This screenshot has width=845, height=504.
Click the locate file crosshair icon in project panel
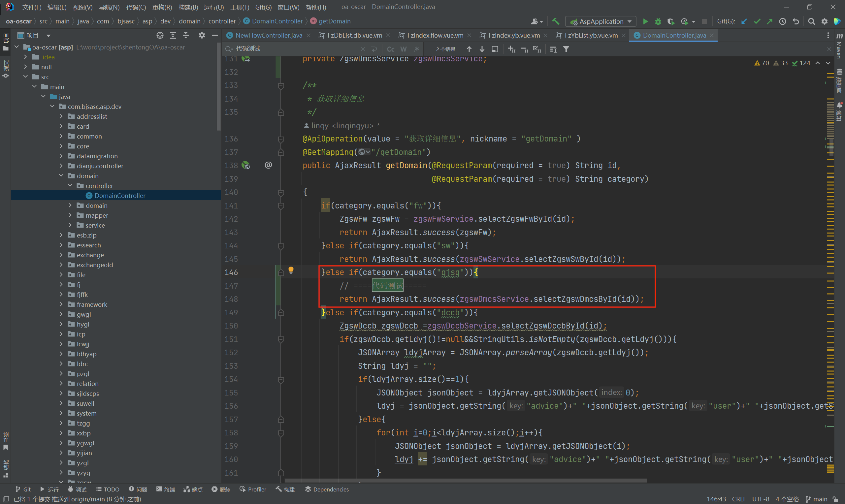tap(160, 35)
